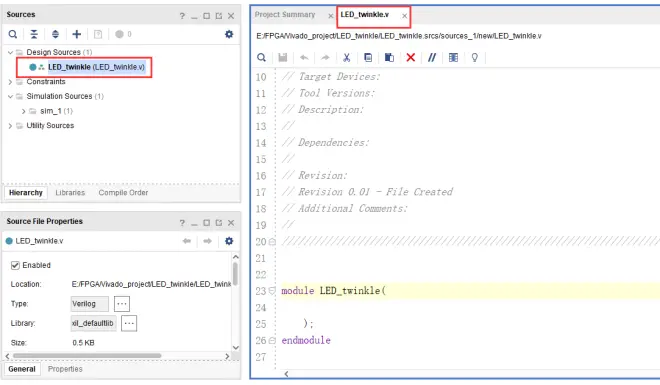
Task: Click '// Revision 0.01 - File Created' line
Action: (x=367, y=192)
